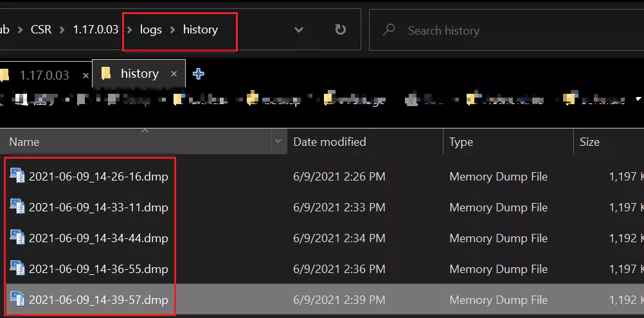Select dump file icon 2021-06-09_14-26-16.dmp

(x=17, y=175)
